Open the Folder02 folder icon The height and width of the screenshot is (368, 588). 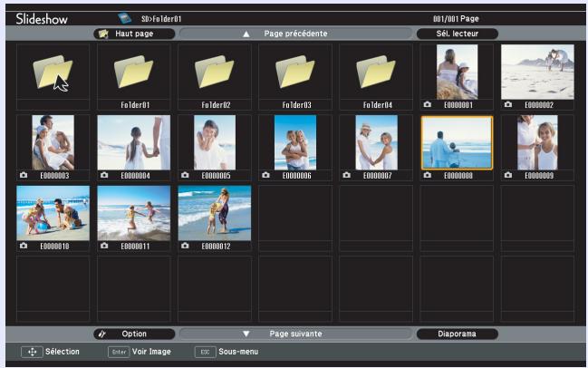(x=214, y=72)
